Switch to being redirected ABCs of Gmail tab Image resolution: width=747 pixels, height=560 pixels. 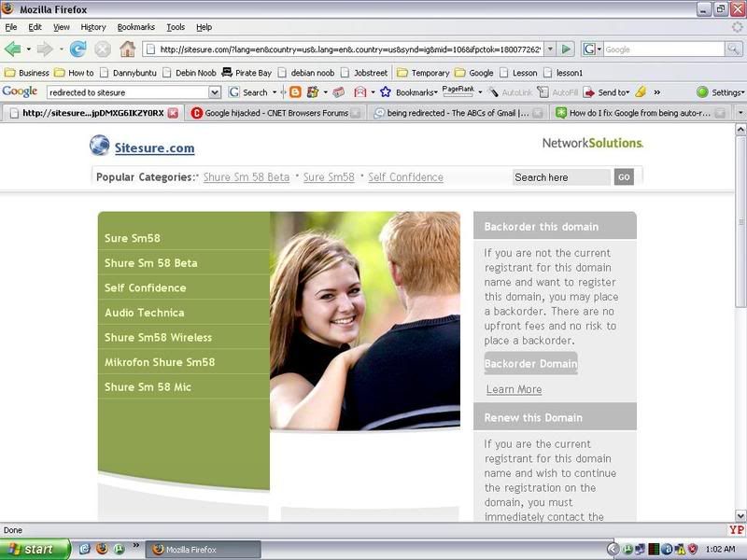tap(458, 113)
